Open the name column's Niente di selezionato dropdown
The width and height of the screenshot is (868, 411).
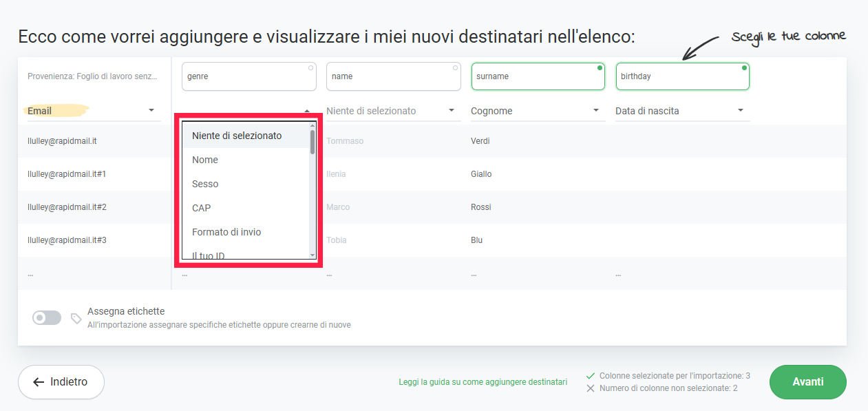click(452, 111)
